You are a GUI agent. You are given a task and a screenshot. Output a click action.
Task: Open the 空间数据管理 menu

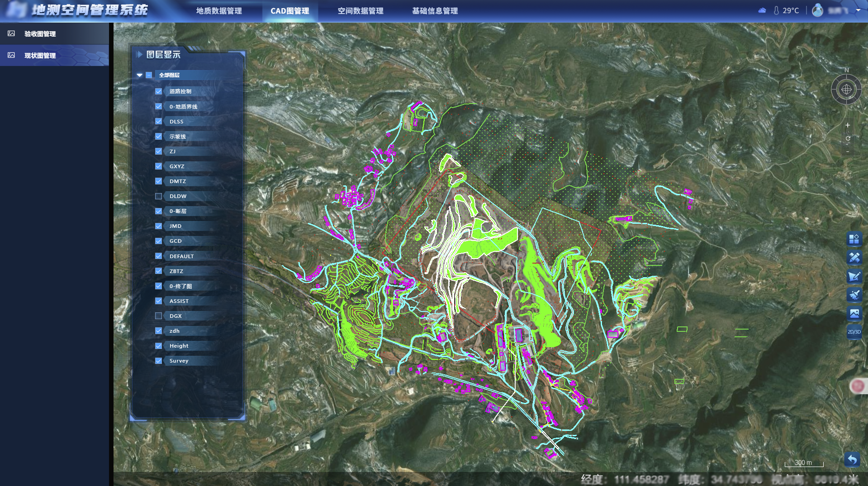click(360, 11)
